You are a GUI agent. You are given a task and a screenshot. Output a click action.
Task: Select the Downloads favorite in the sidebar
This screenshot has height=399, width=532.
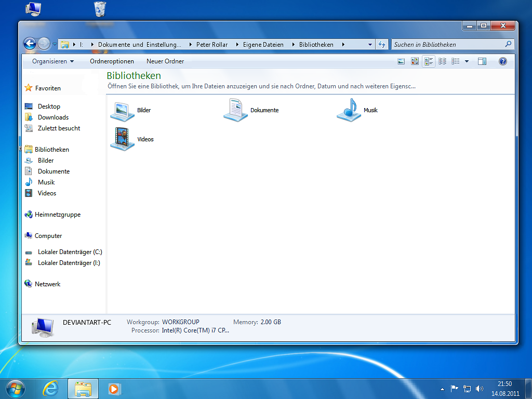54,117
